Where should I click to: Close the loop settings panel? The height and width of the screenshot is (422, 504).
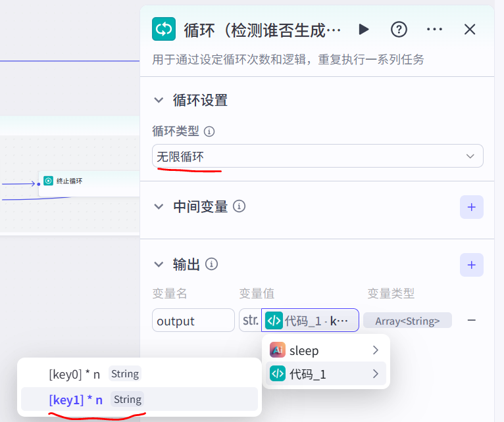click(470, 30)
